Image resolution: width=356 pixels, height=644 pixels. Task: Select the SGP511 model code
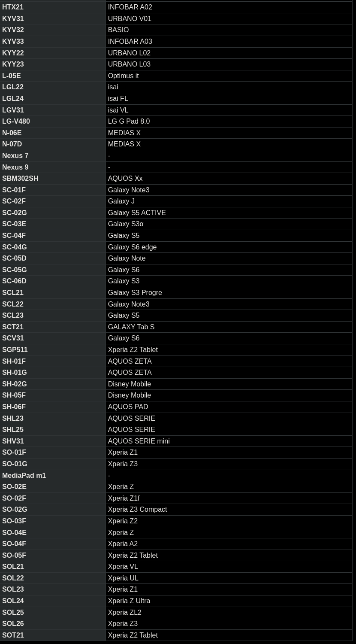click(15, 350)
